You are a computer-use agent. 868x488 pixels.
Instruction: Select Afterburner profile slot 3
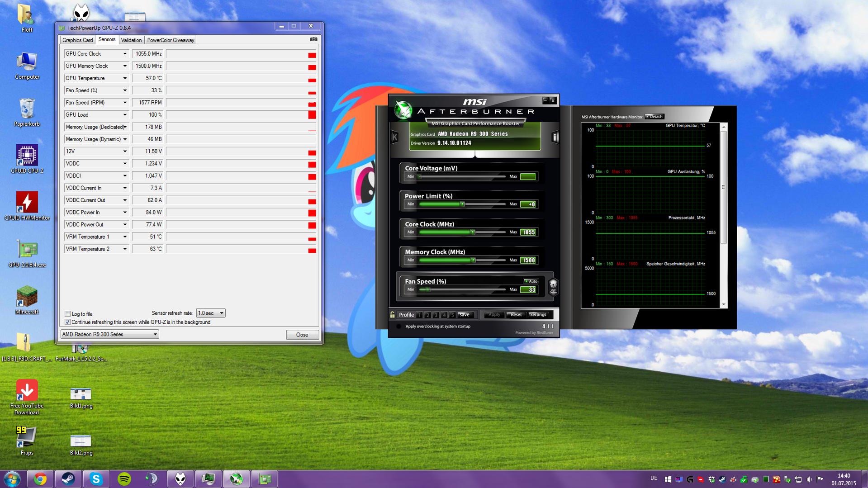(436, 315)
